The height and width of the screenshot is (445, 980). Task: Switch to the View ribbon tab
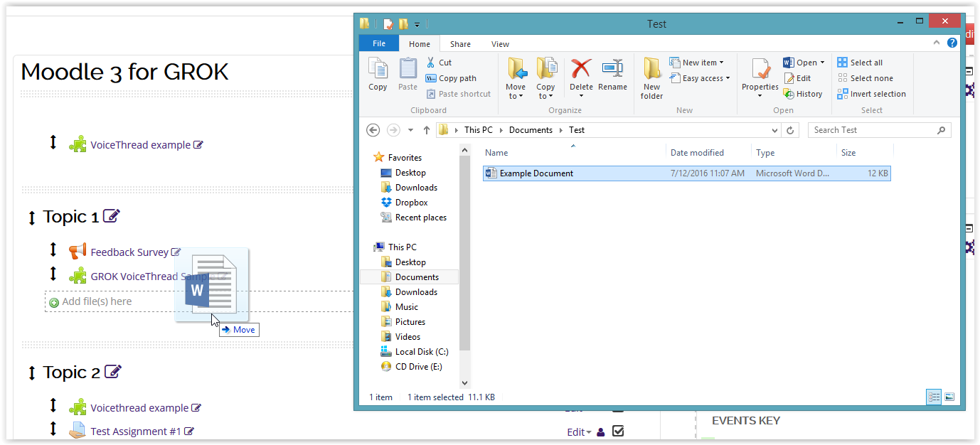(500, 44)
